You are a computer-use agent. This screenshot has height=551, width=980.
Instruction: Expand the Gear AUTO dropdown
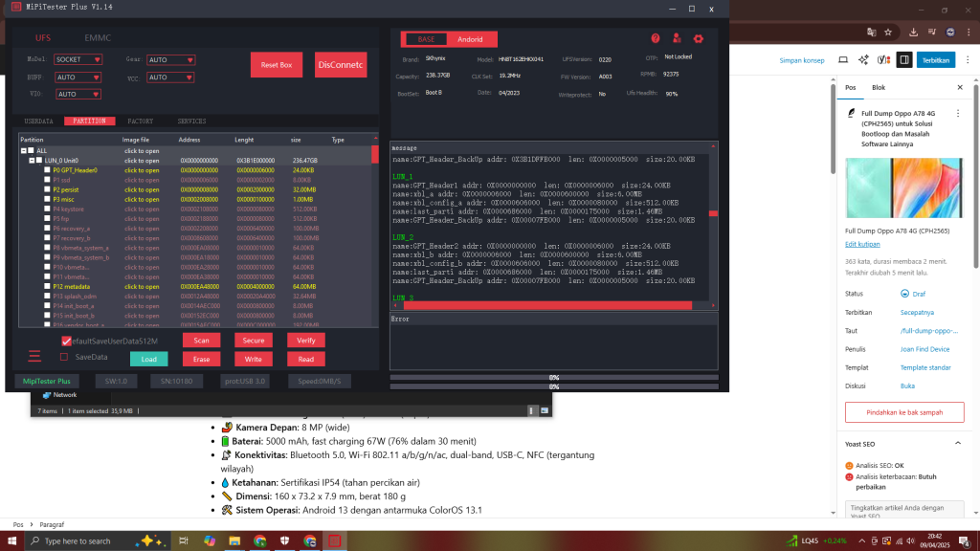(x=171, y=59)
